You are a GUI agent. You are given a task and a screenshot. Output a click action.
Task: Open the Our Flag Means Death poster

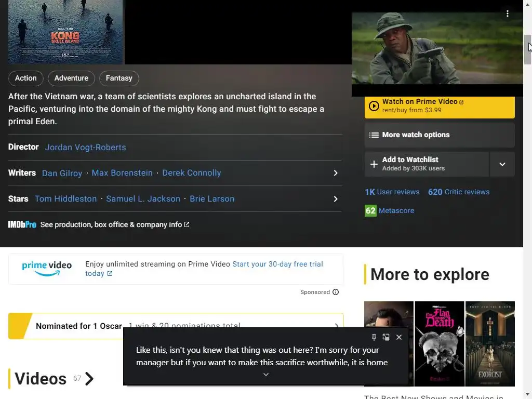(x=440, y=344)
